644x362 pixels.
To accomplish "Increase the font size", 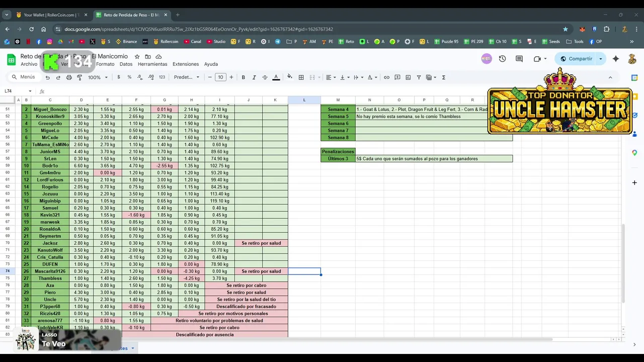I will [231, 77].
